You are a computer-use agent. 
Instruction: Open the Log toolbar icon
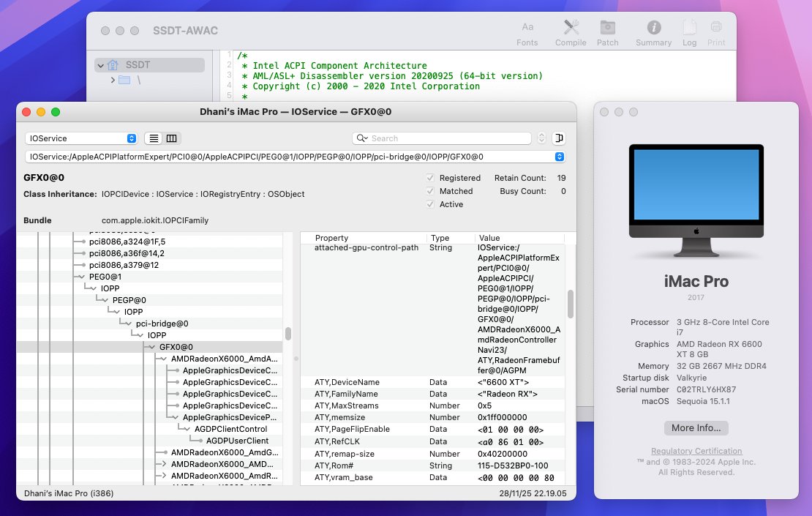(689, 27)
